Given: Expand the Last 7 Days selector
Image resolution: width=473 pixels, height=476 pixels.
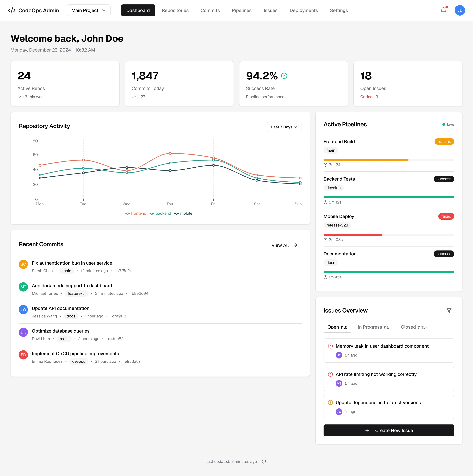Looking at the screenshot, I should coord(284,127).
